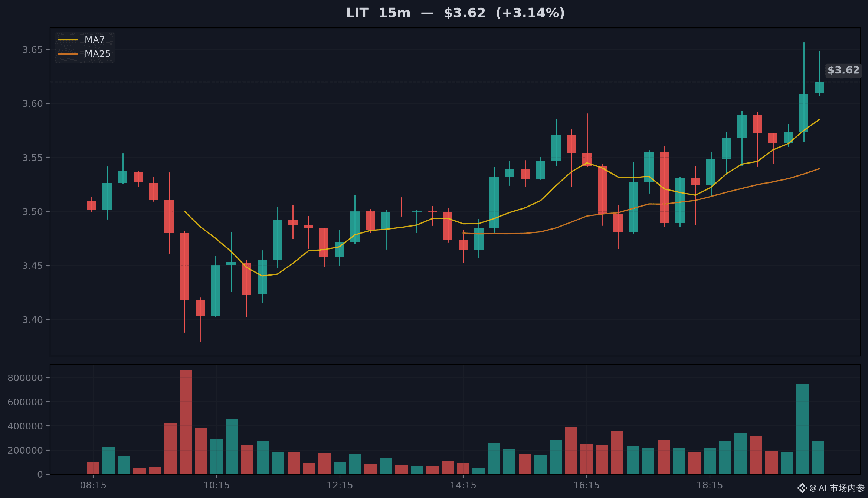
Task: Click the 16:15 time axis label
Action: [586, 485]
